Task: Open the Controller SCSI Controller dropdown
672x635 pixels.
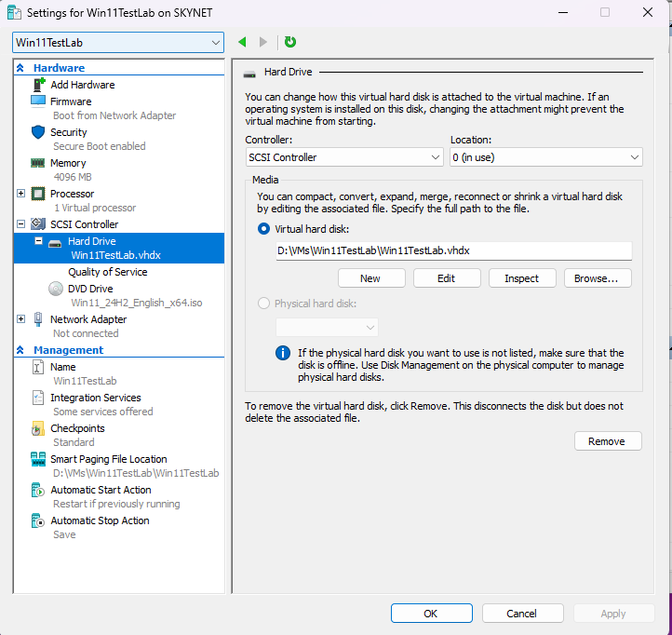Action: click(344, 157)
